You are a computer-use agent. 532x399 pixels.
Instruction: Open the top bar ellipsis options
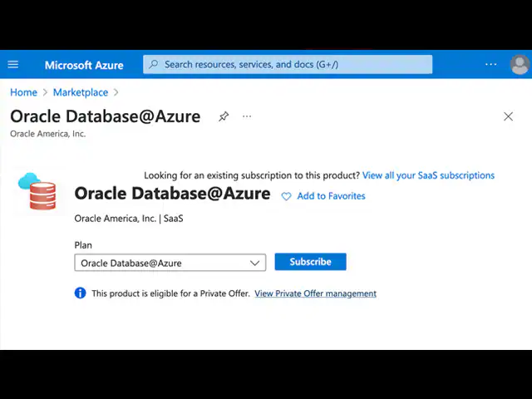coord(490,65)
